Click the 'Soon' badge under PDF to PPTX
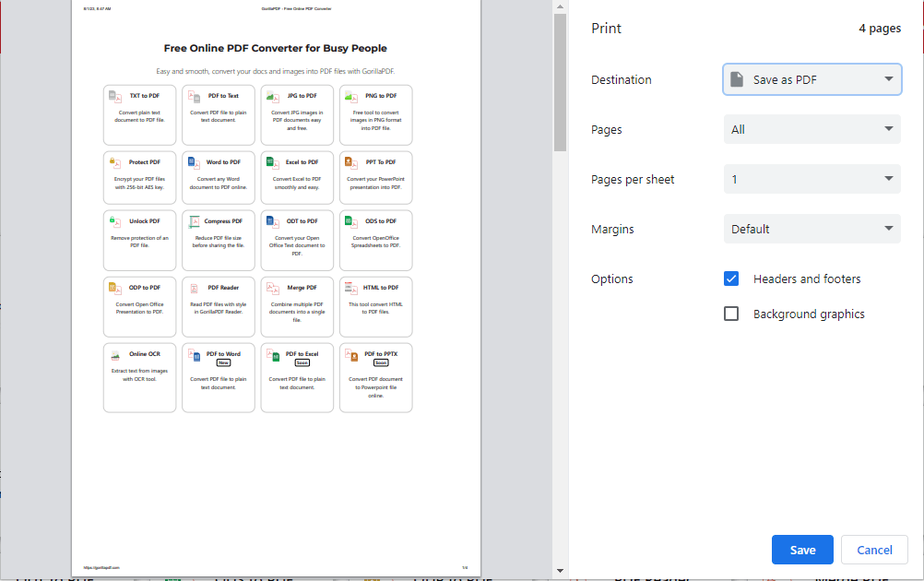924x581 pixels. pyautogui.click(x=381, y=363)
